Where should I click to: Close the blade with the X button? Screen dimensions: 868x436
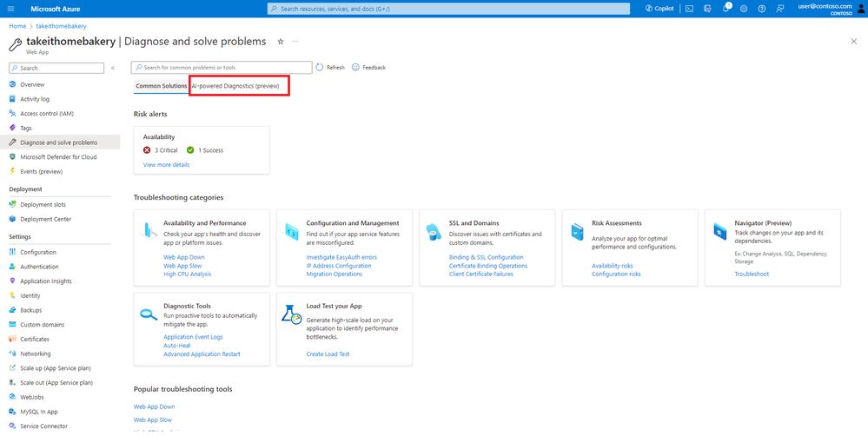coord(853,42)
